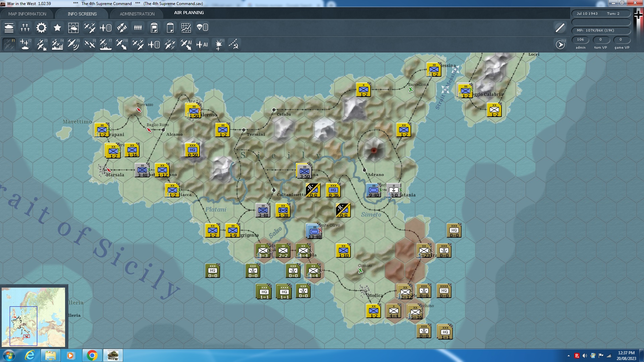Image resolution: width=644 pixels, height=362 pixels.
Task: Open Google Chrome from the taskbar
Action: (x=92, y=355)
